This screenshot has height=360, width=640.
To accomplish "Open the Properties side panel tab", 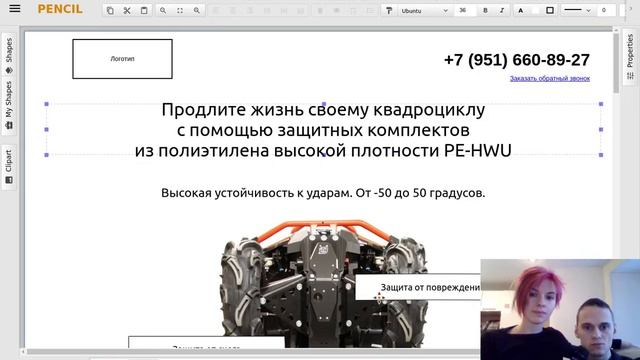I will click(x=630, y=56).
